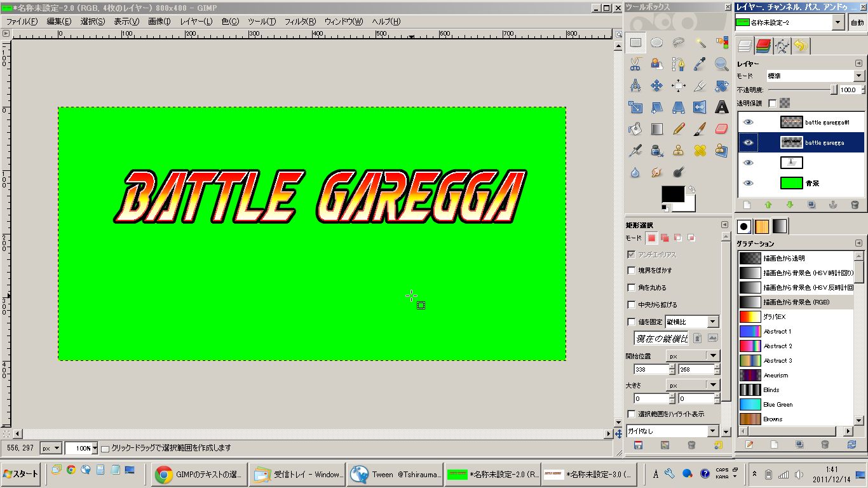Choose the Heal bandage tool

click(x=700, y=151)
